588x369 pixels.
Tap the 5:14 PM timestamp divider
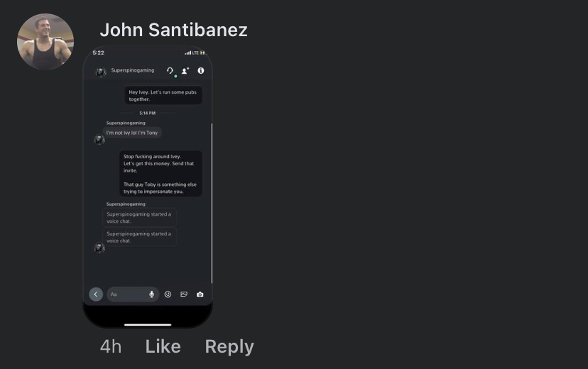(148, 113)
